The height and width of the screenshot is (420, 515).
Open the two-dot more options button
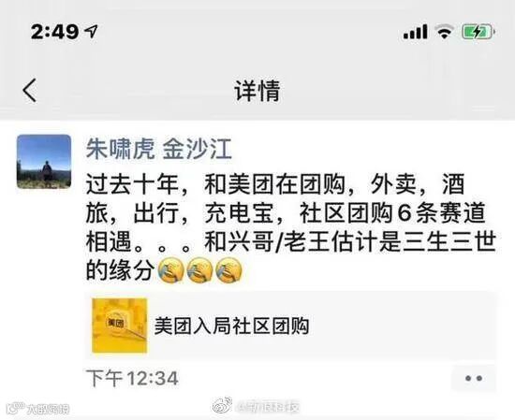coord(474,378)
